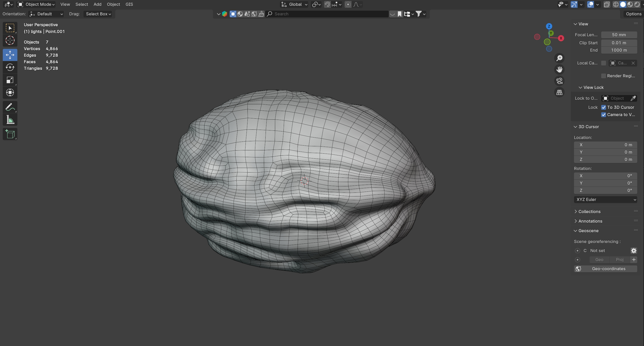Open the Object Mode dropdown
644x346 pixels.
[37, 4]
